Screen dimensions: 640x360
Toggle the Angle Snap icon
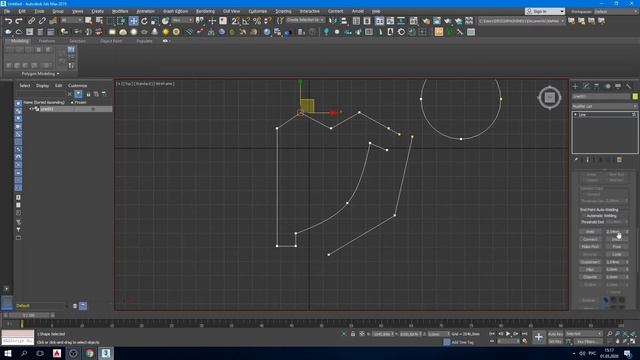click(x=246, y=21)
